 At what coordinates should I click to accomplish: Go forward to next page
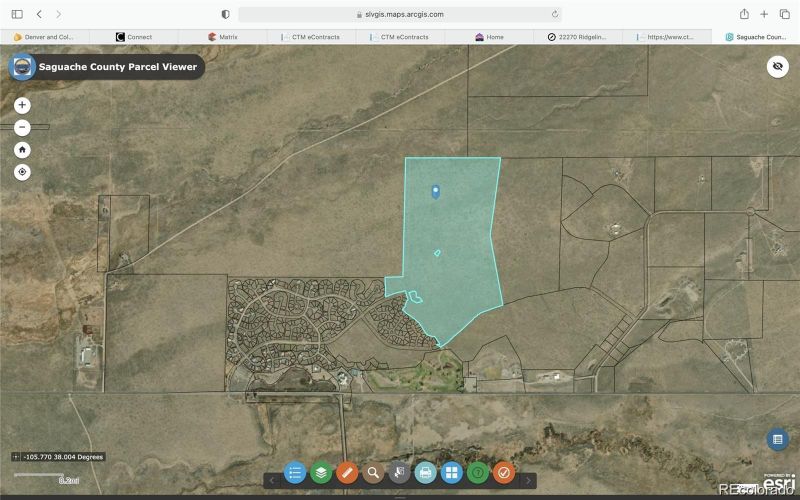59,14
